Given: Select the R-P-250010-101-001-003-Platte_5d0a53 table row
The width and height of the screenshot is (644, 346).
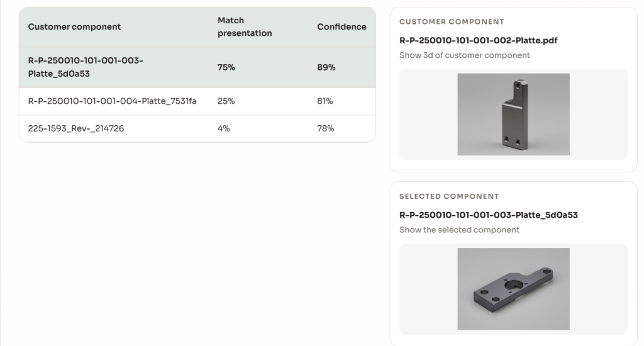Looking at the screenshot, I should tap(86, 67).
